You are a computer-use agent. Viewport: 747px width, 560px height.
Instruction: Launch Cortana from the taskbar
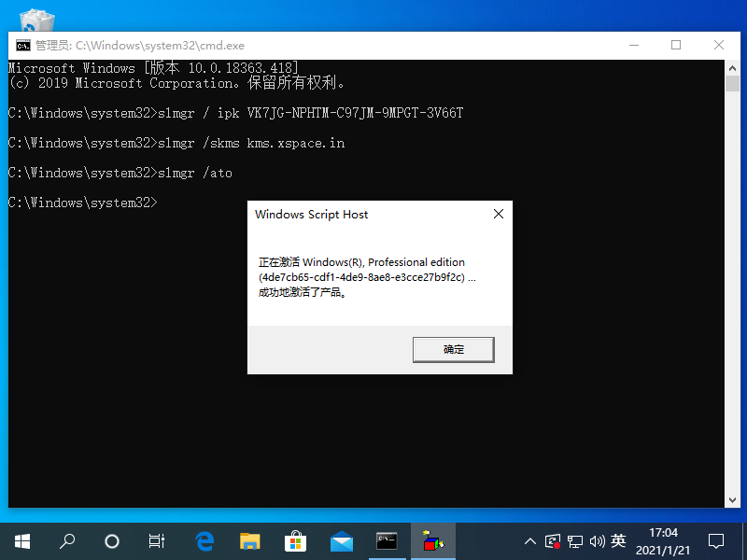pos(112,540)
